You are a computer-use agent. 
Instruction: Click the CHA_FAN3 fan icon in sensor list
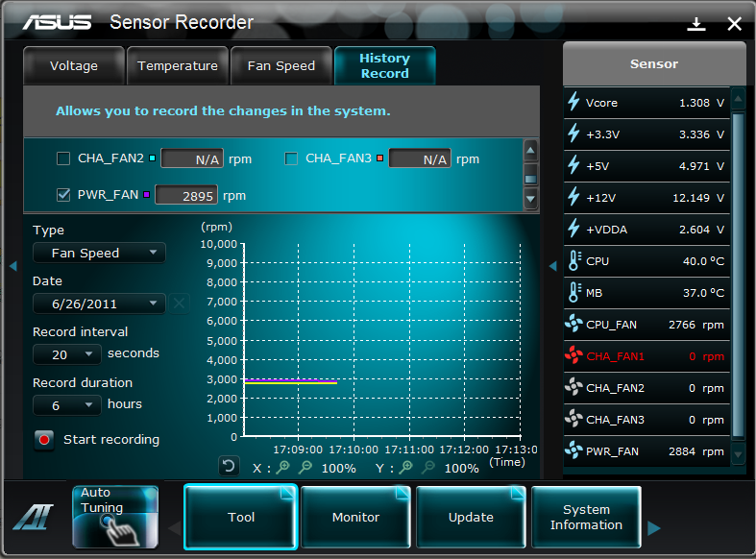[573, 419]
